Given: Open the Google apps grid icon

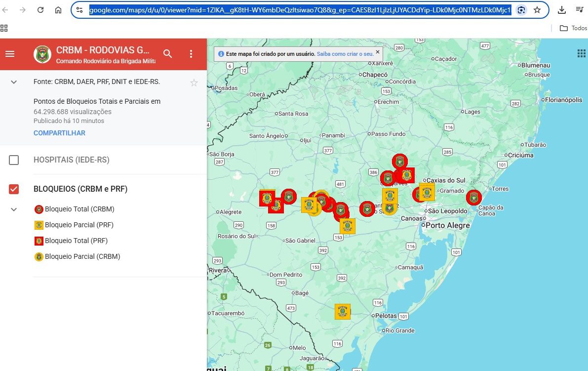Looking at the screenshot, I should pos(581,53).
